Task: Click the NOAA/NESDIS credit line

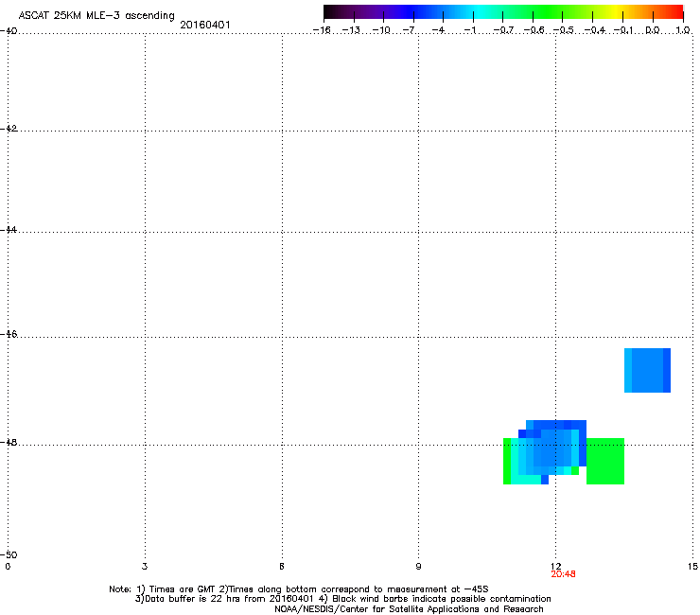Action: click(409, 609)
